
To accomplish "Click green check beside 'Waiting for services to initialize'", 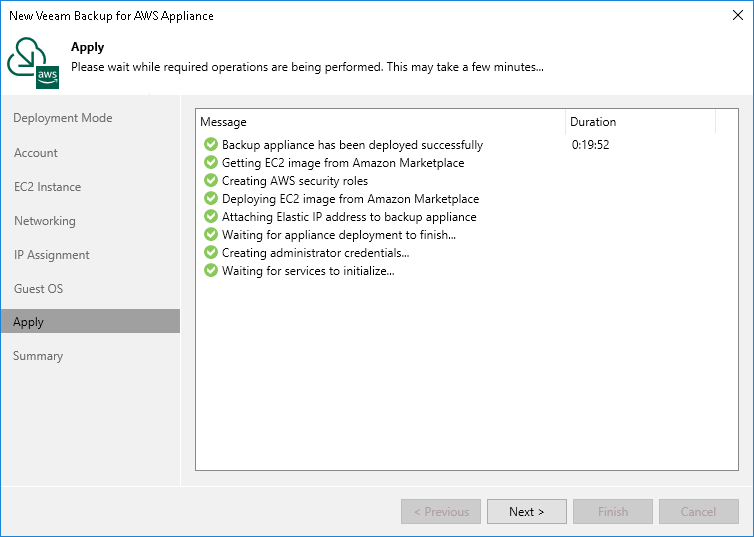I will (210, 271).
